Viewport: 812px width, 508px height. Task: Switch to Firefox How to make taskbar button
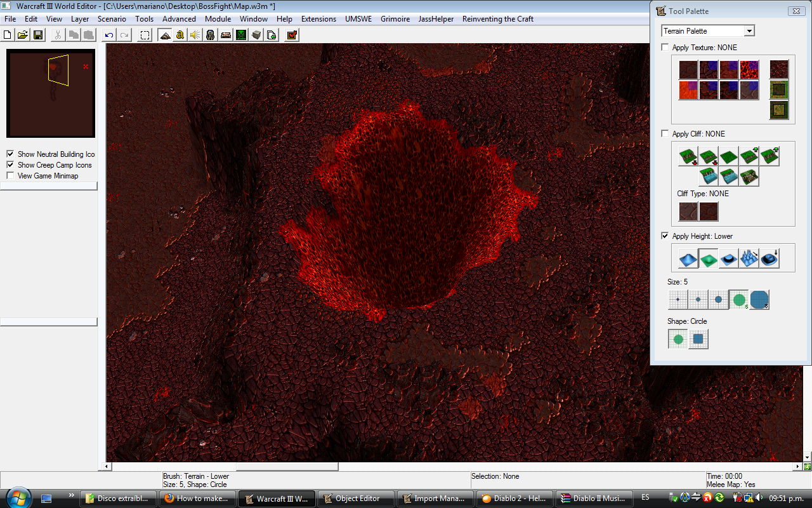click(197, 498)
